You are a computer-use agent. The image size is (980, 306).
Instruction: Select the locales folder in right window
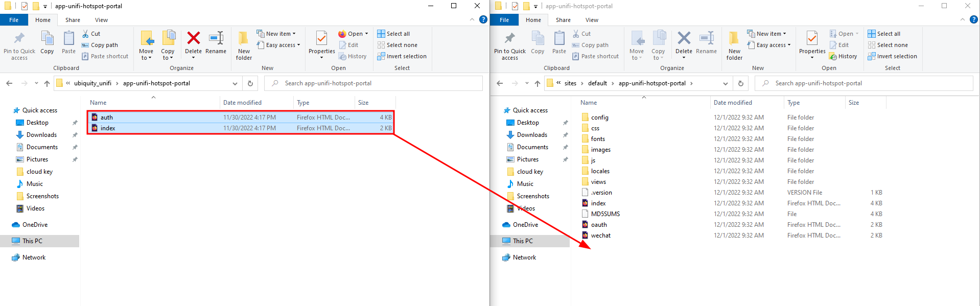click(x=600, y=171)
